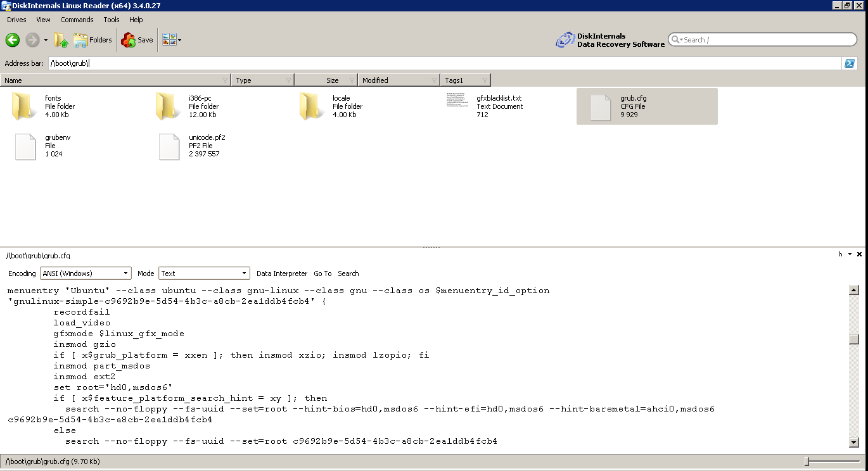The image size is (868, 471).
Task: Click the pane splitter grip dots
Action: pyautogui.click(x=431, y=248)
